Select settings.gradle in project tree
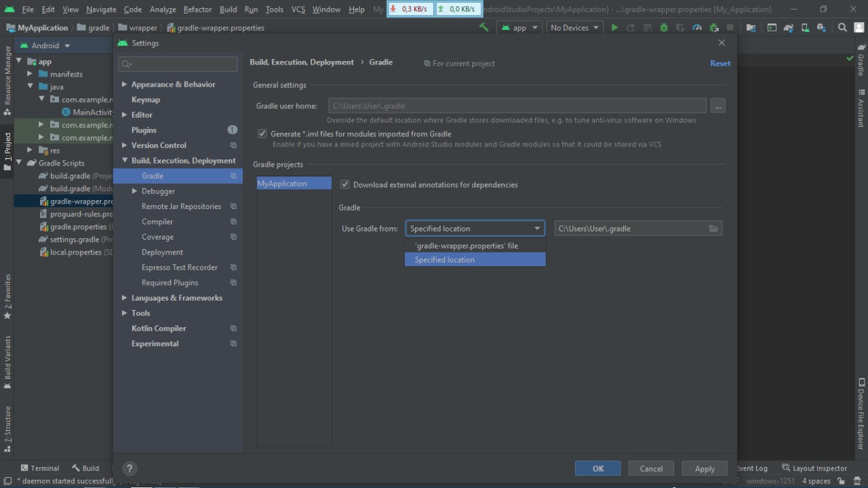The height and width of the screenshot is (488, 868). point(75,240)
